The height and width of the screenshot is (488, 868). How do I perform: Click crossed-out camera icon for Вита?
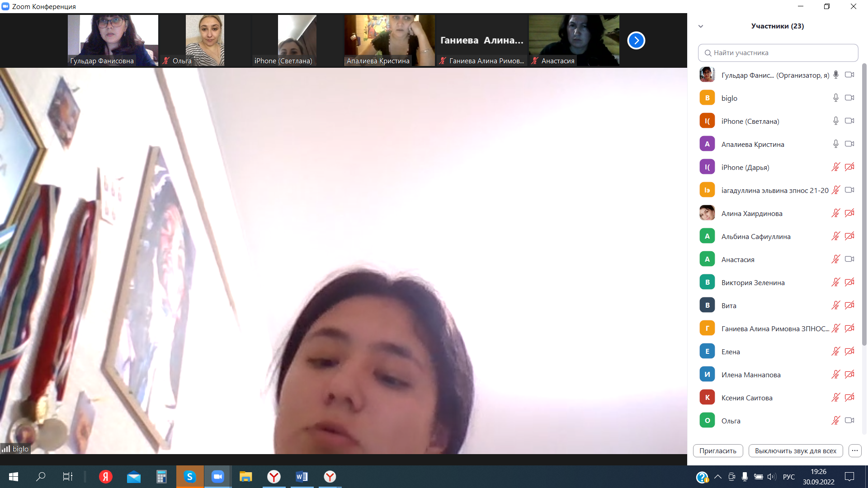[849, 305]
